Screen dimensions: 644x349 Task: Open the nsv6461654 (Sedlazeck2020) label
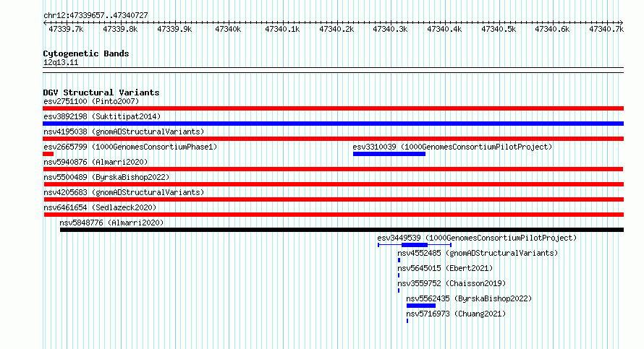[100, 207]
